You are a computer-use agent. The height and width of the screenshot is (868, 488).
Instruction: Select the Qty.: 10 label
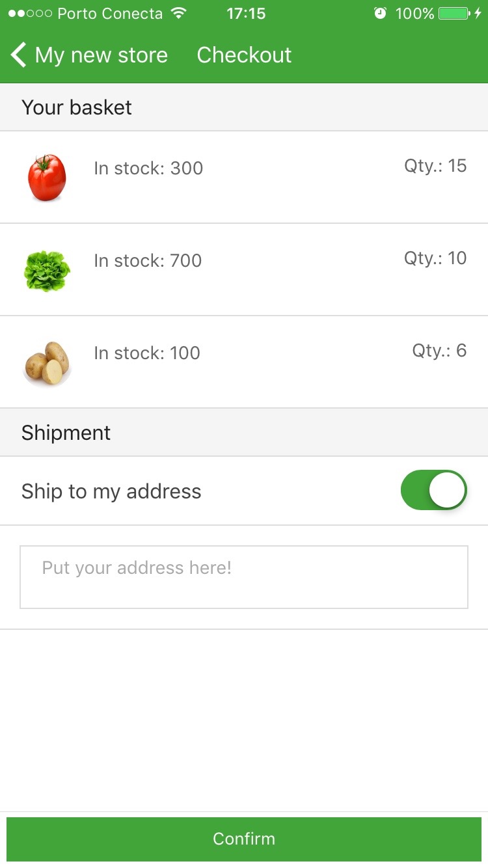(x=435, y=258)
